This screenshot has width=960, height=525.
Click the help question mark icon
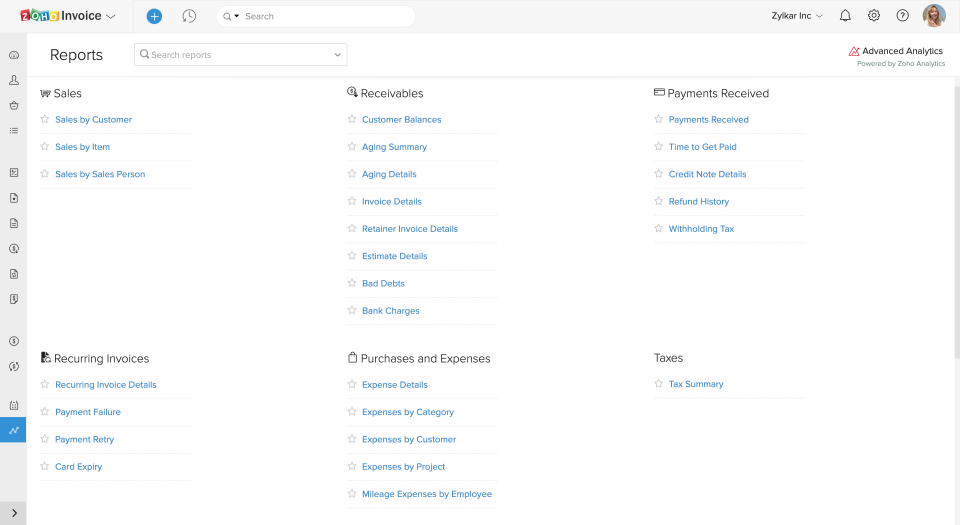(x=903, y=16)
